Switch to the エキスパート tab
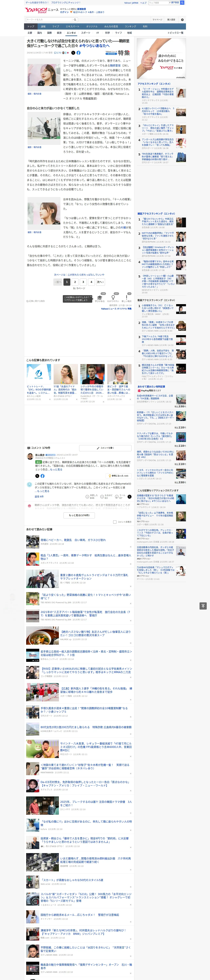This screenshot has width=210, height=980. coord(72,27)
